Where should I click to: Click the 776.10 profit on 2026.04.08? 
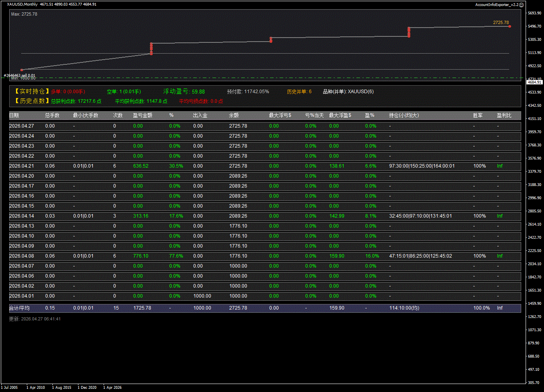tap(140, 256)
